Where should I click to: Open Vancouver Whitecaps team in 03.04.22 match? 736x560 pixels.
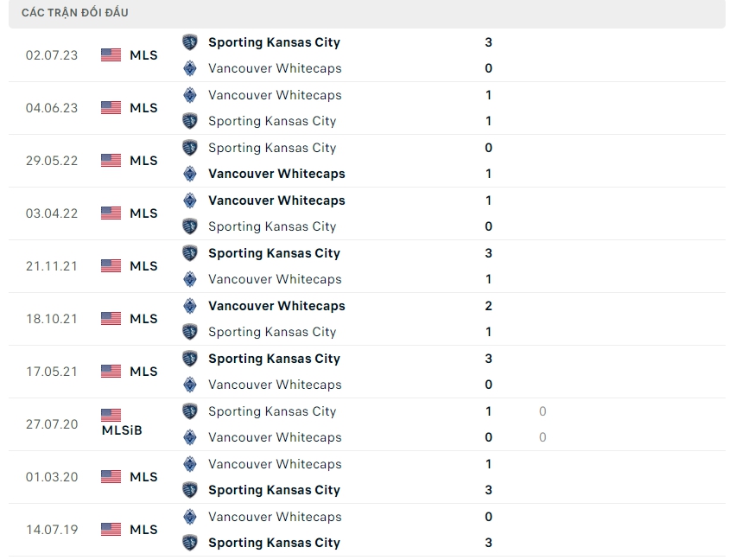(276, 200)
